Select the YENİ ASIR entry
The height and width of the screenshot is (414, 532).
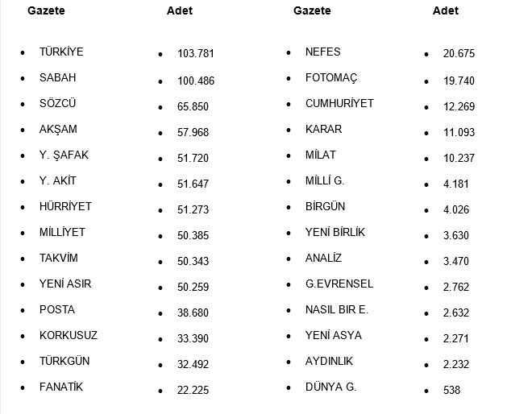tap(65, 284)
